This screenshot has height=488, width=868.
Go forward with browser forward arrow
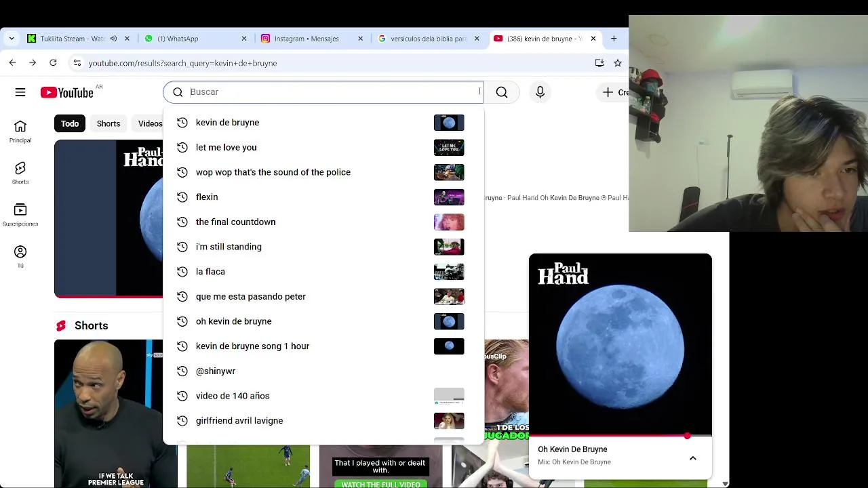[x=33, y=62]
